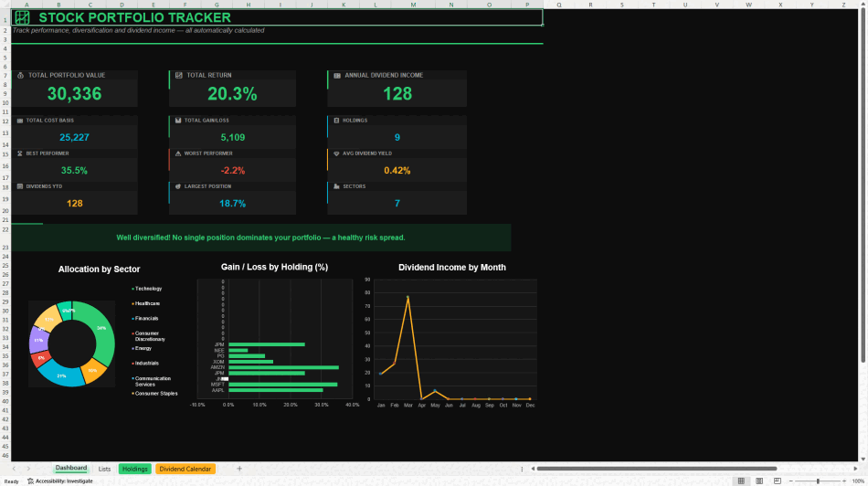Add a new sheet with plus icon
Screen dimensions: 868x486
pos(239,469)
